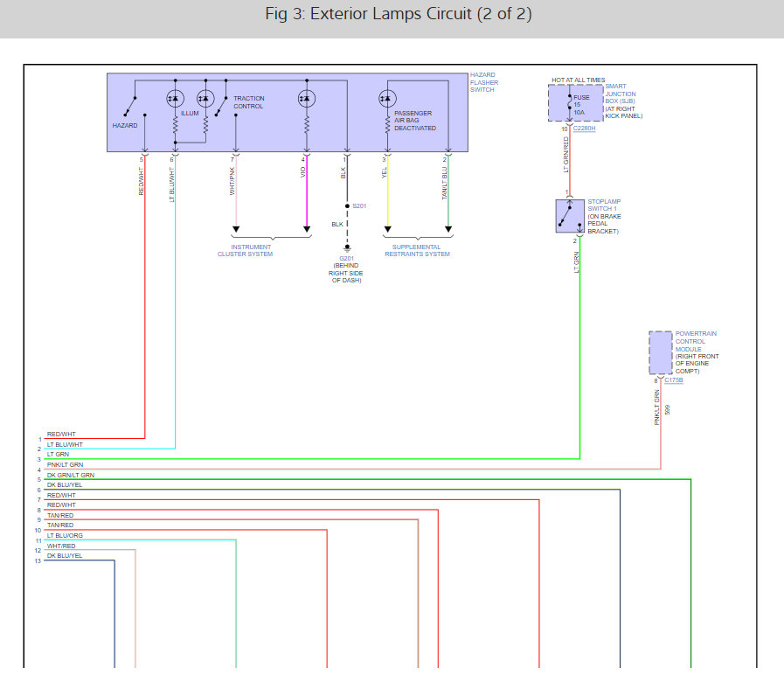This screenshot has width=784, height=682.
Task: Click the S201 splice label
Action: (x=359, y=206)
